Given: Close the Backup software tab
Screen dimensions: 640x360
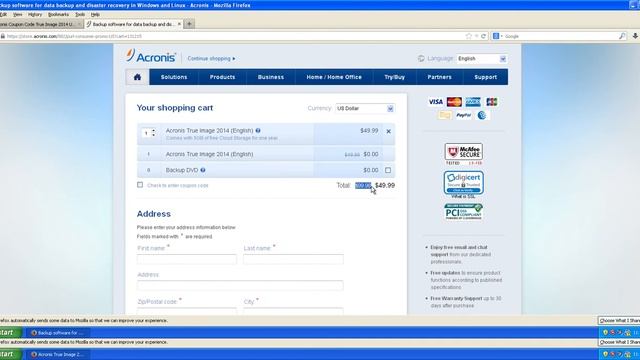Looking at the screenshot, I should tap(179, 24).
